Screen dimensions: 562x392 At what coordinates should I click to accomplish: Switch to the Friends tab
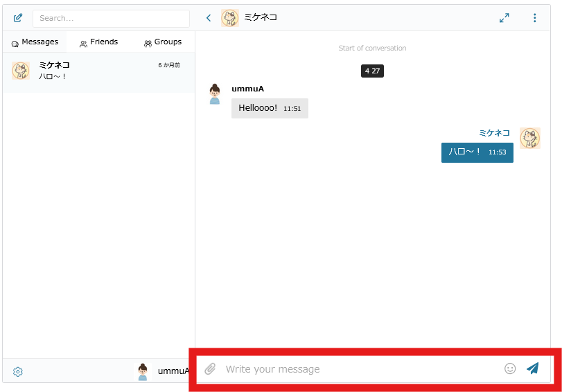pos(98,42)
